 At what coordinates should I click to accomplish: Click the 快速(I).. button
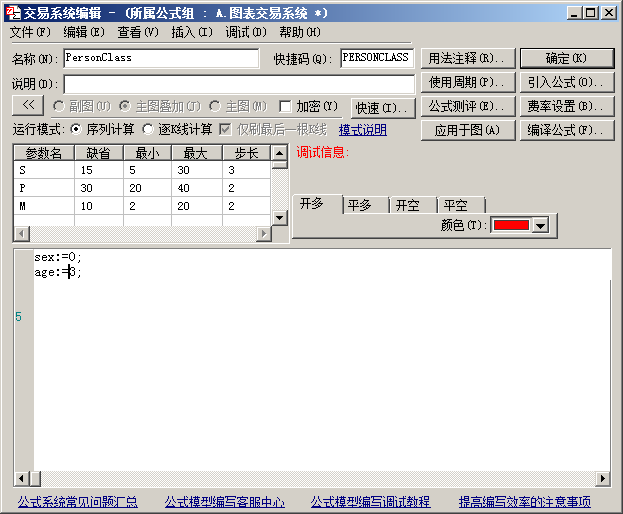pos(383,108)
